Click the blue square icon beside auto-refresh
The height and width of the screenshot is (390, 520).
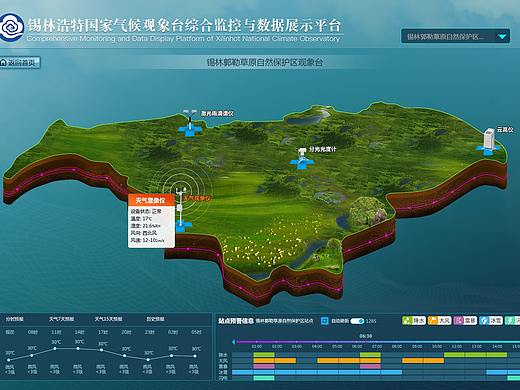(324, 321)
